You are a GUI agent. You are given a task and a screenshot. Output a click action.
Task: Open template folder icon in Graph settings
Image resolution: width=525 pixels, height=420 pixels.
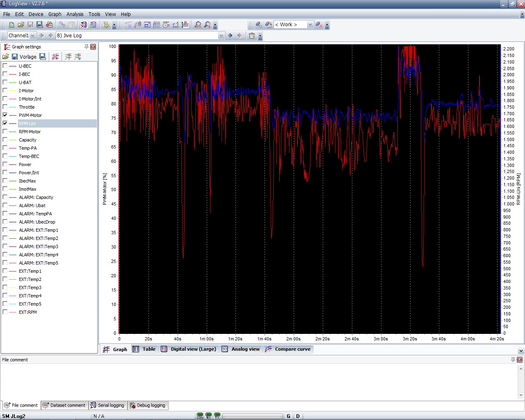pos(6,57)
